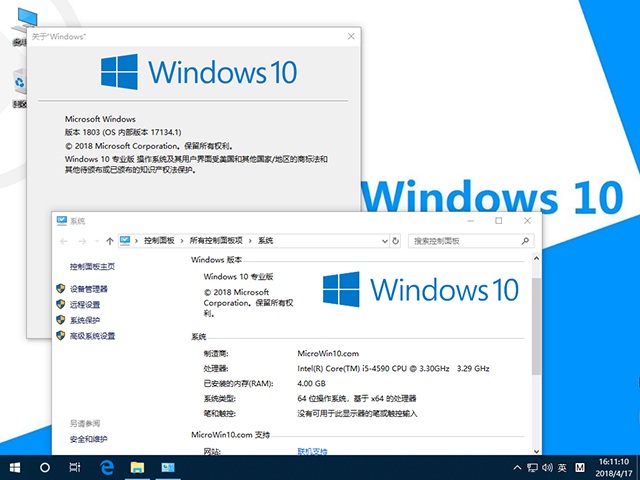Select the System window taskbar button
Viewport: 640px width, 480px height.
tap(168, 467)
